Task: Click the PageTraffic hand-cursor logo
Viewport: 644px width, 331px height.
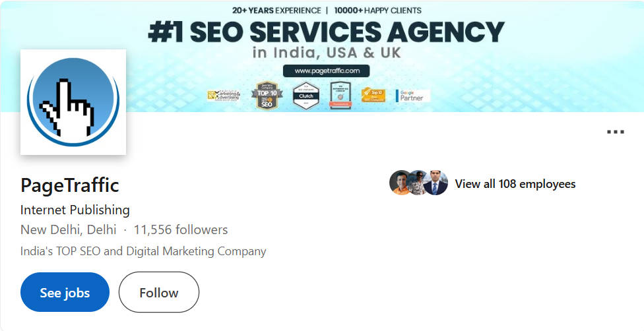Action: [x=73, y=102]
